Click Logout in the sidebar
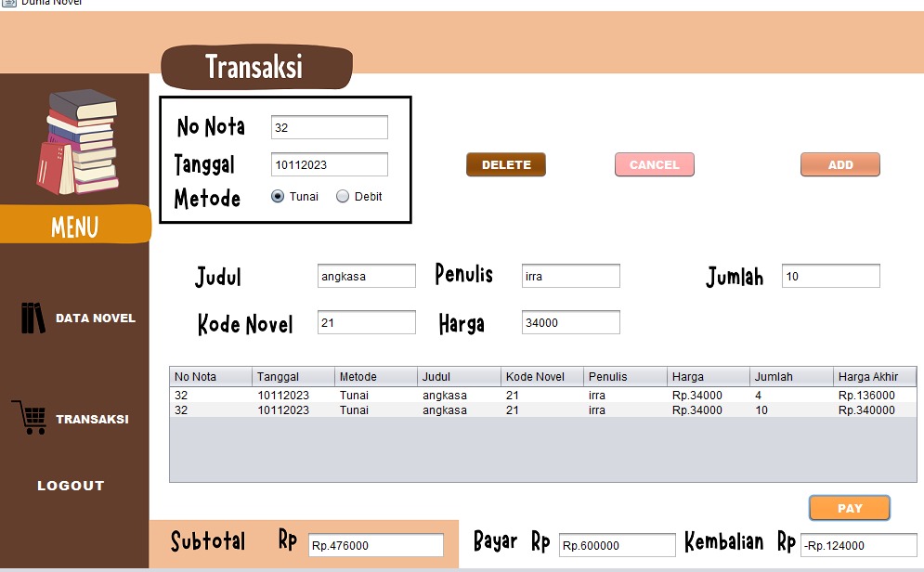The image size is (924, 572). [71, 486]
